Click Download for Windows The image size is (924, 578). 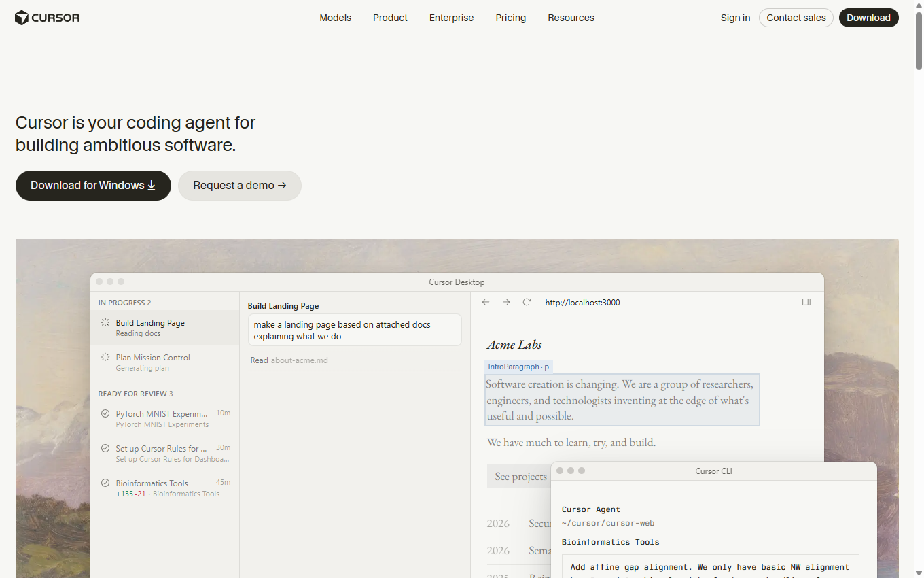[93, 186]
